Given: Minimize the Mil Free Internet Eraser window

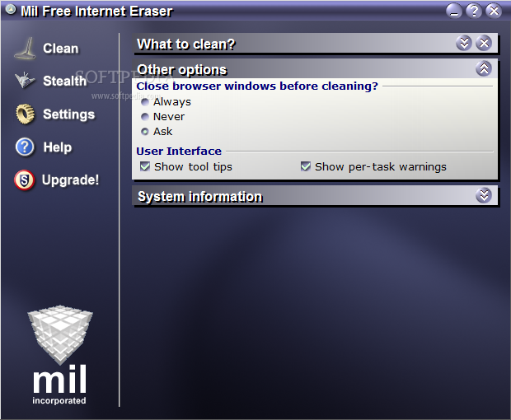Looking at the screenshot, I should (x=454, y=11).
